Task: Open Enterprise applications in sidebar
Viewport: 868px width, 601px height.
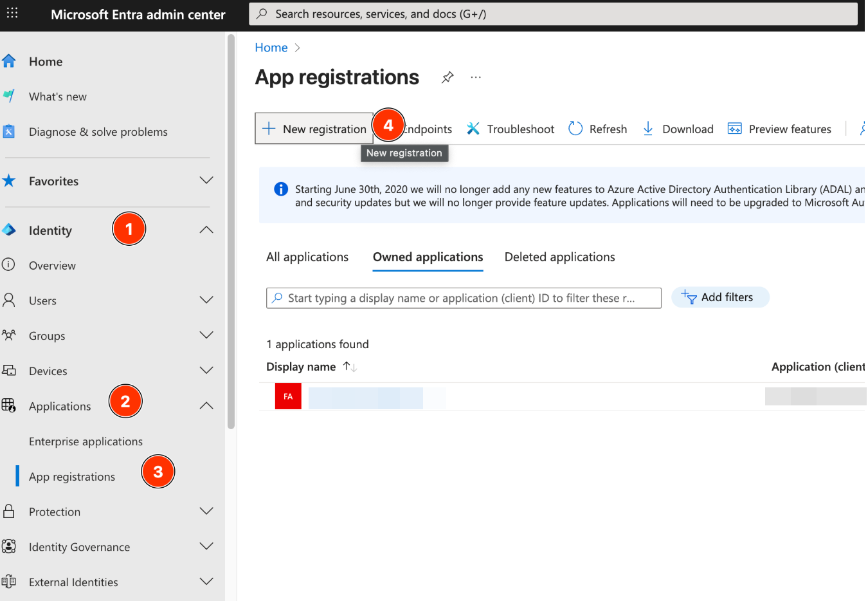Action: [x=86, y=441]
